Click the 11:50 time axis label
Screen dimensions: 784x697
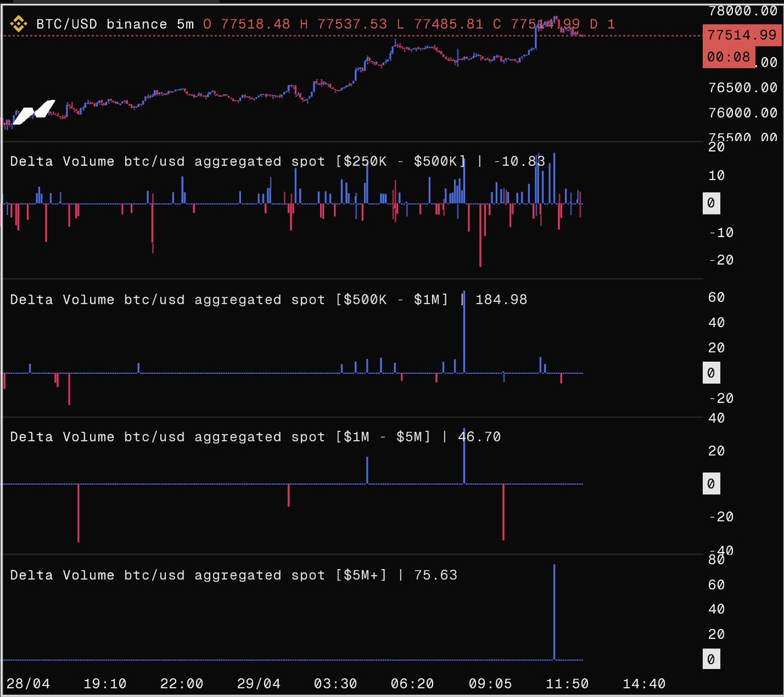[x=567, y=684]
